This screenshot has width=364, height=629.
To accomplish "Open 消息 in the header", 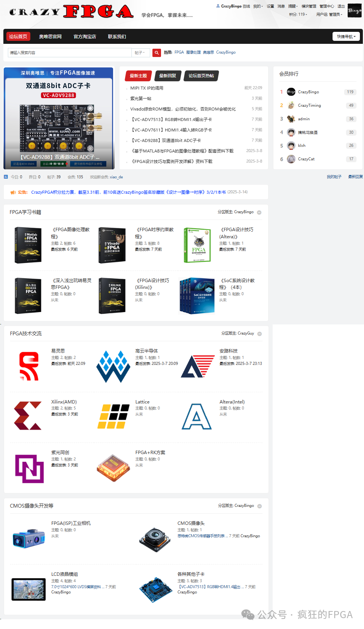I will (x=281, y=6).
